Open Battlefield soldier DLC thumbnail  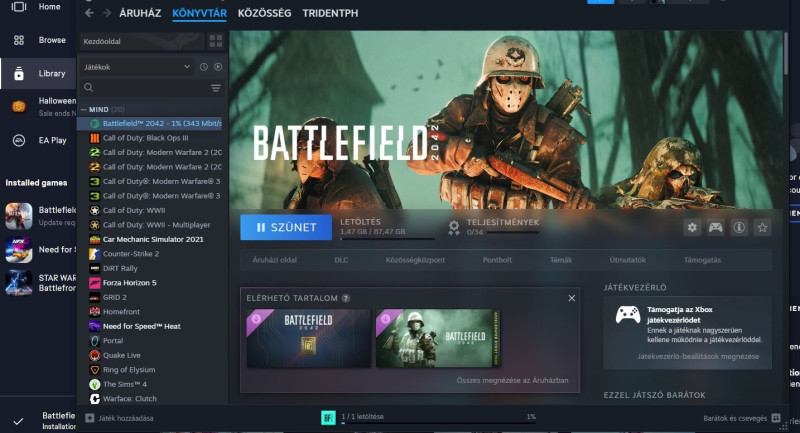coord(438,338)
